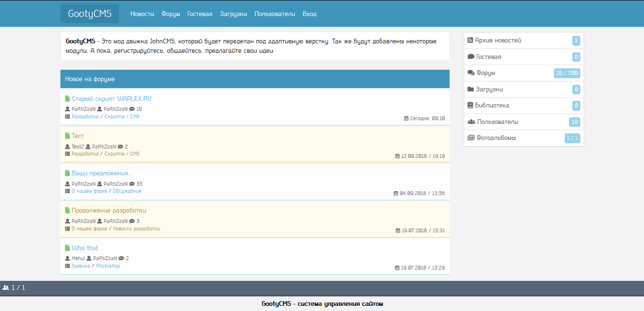Click the RSS icon beside Архив новостей
Viewport: 644px width, 311px height.
pyautogui.click(x=470, y=41)
